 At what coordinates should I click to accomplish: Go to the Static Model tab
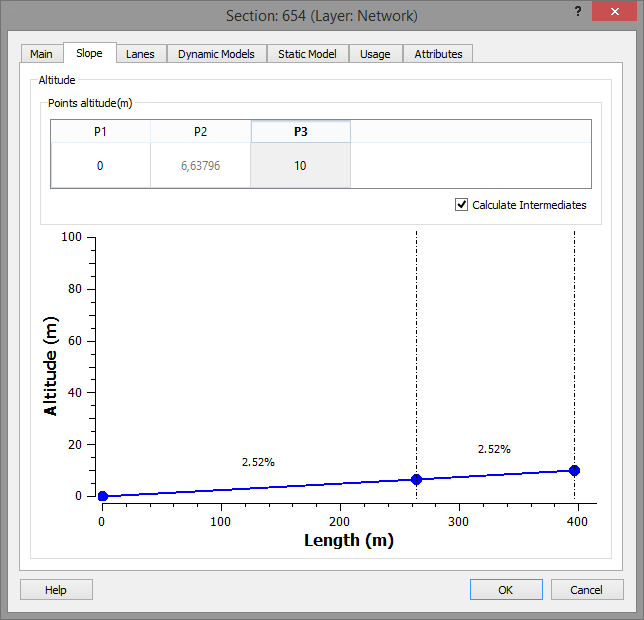[307, 54]
